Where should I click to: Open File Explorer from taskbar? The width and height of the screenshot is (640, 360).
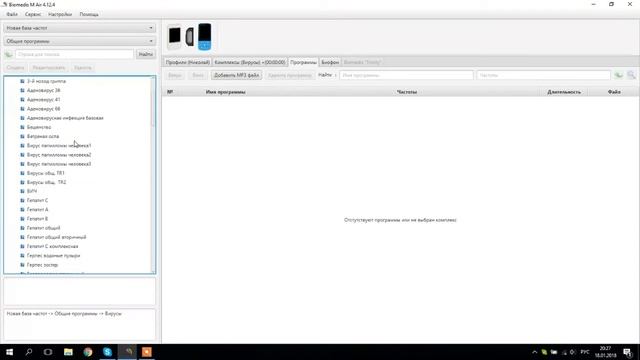(68, 352)
